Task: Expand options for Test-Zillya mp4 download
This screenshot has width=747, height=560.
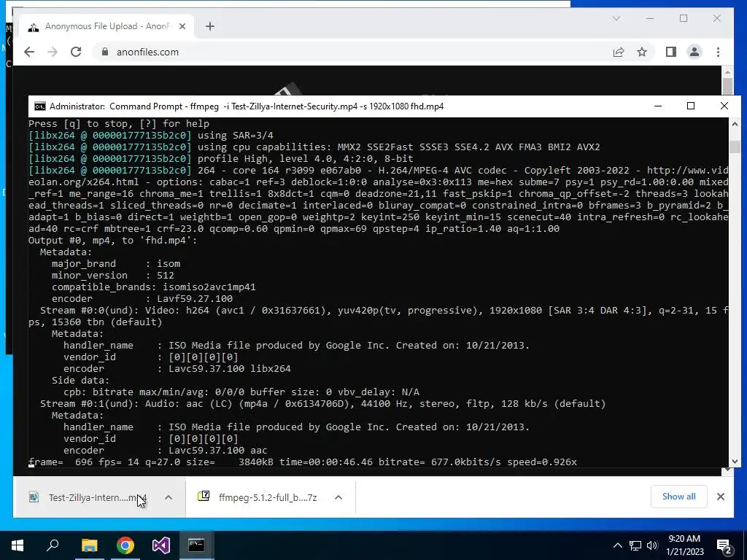Action: 169,497
